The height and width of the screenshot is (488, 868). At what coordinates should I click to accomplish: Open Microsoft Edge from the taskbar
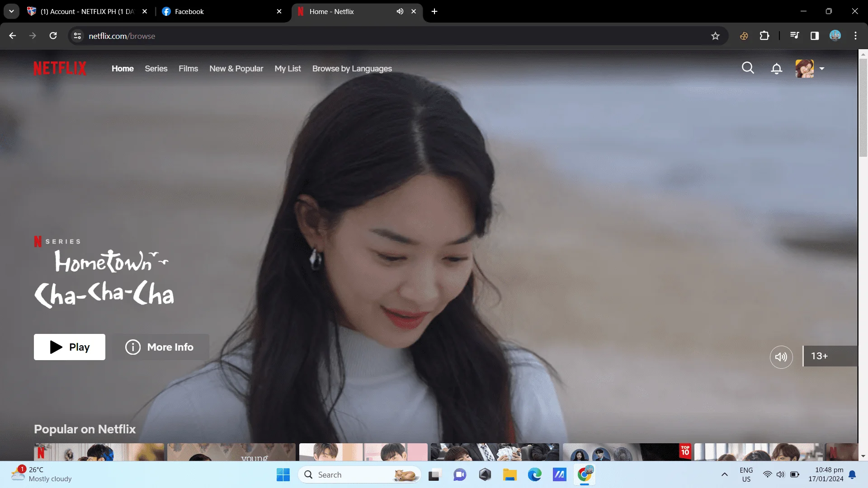534,475
